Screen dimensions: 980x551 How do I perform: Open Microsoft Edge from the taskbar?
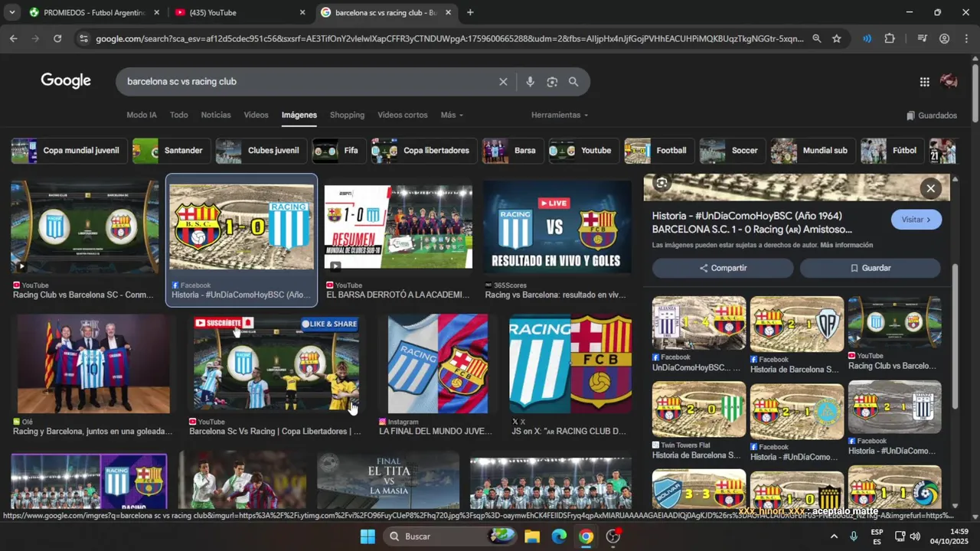(559, 536)
